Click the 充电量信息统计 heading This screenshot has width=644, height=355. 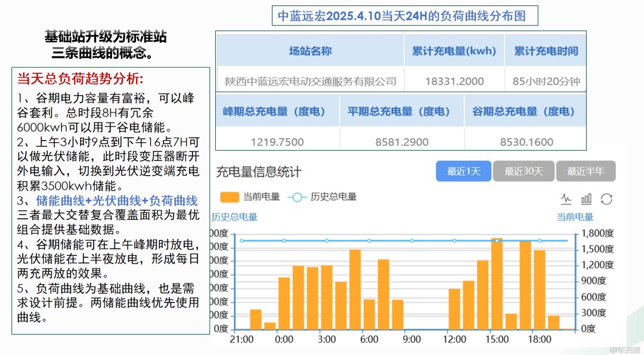(x=259, y=172)
